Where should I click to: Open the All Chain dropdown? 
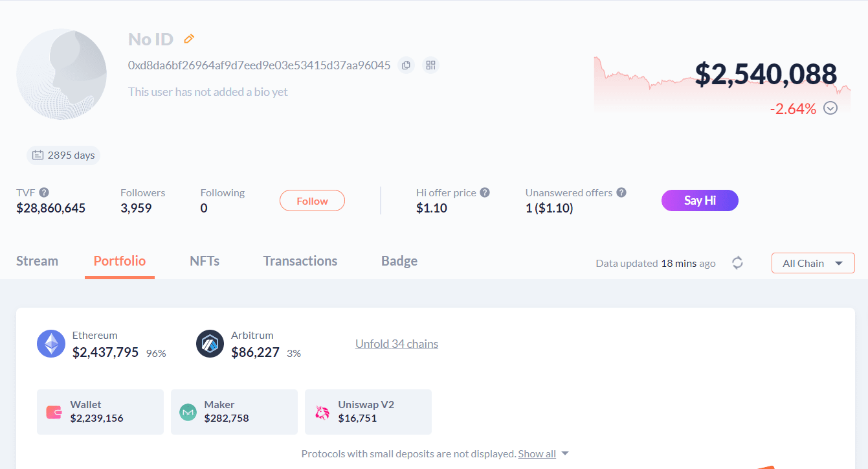coord(813,263)
